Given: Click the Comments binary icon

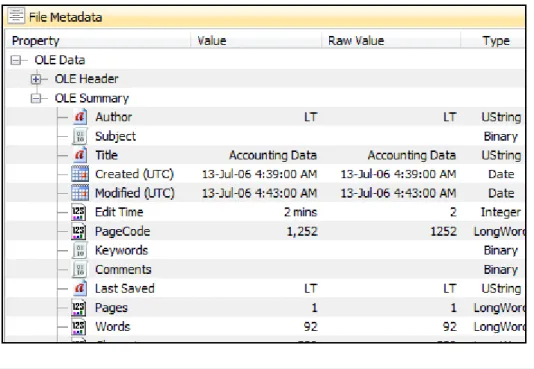Looking at the screenshot, I should click(x=80, y=269).
